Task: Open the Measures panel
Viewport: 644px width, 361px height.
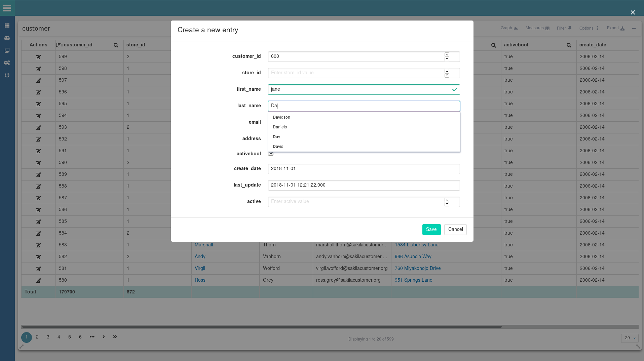Action: tap(537, 28)
